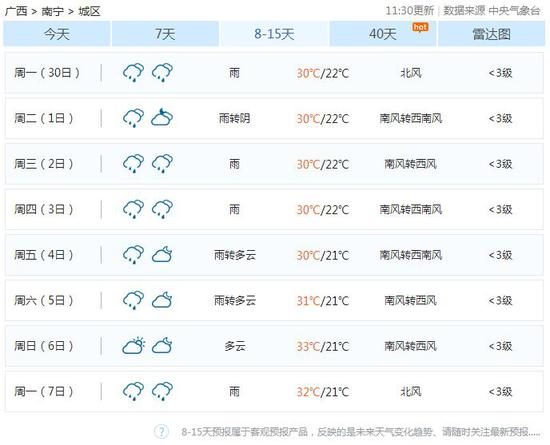Open the 7天 forecast tab
550x445 pixels.
pos(165,34)
